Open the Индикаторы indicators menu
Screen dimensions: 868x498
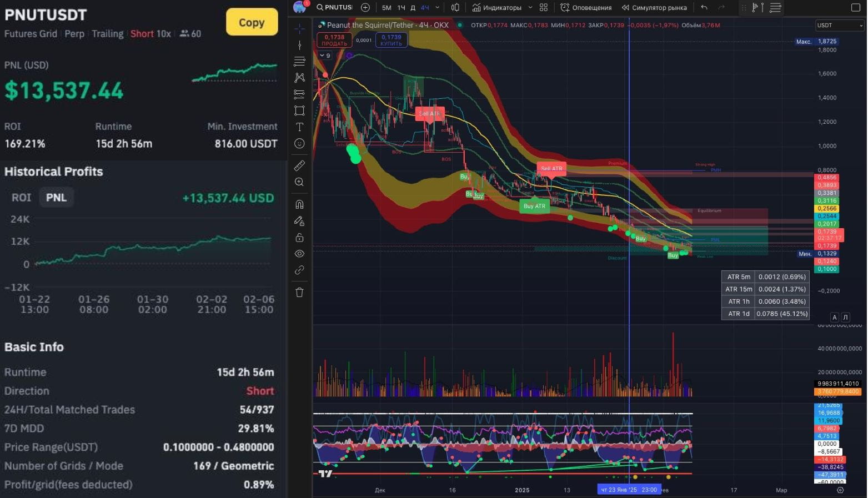click(x=497, y=7)
